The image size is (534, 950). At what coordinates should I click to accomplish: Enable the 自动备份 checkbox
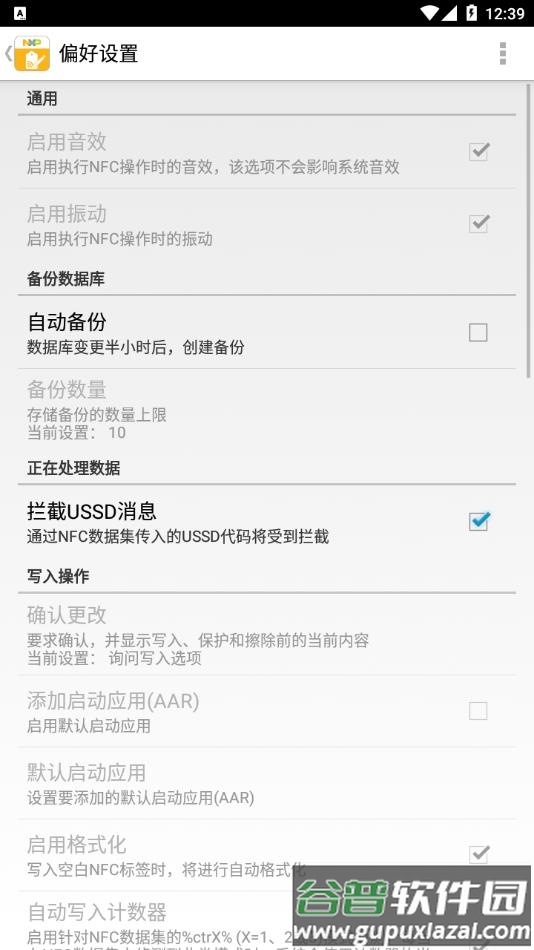(x=478, y=332)
